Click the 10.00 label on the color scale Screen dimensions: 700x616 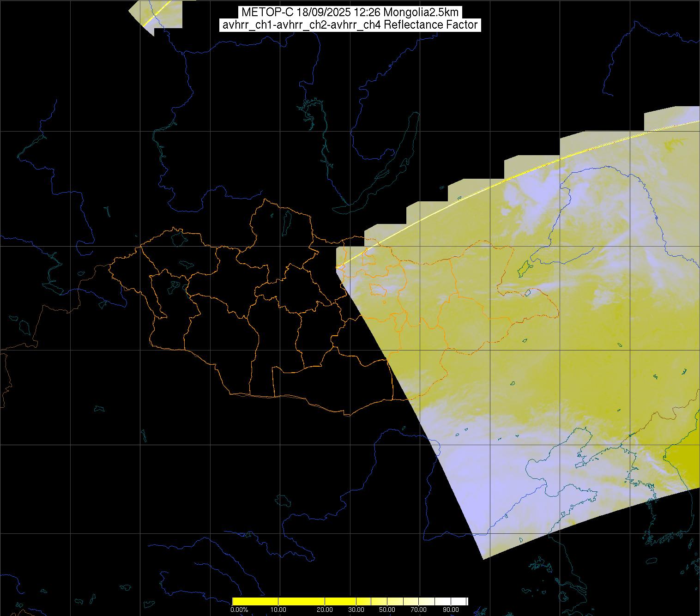[278, 610]
